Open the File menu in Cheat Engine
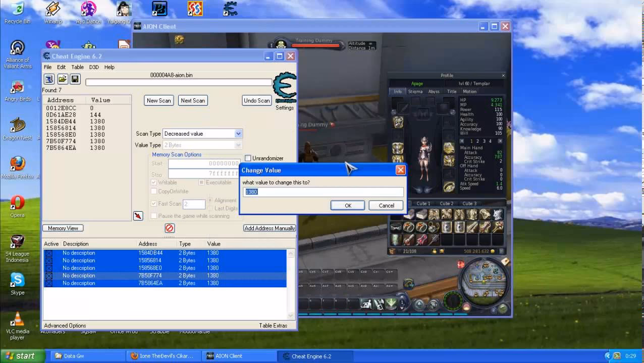 coord(47,67)
